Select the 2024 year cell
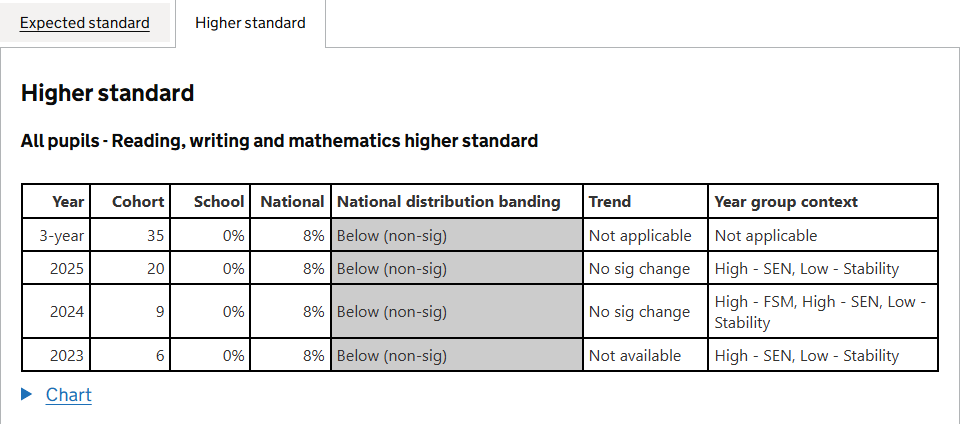Image resolution: width=963 pixels, height=424 pixels. coord(67,312)
